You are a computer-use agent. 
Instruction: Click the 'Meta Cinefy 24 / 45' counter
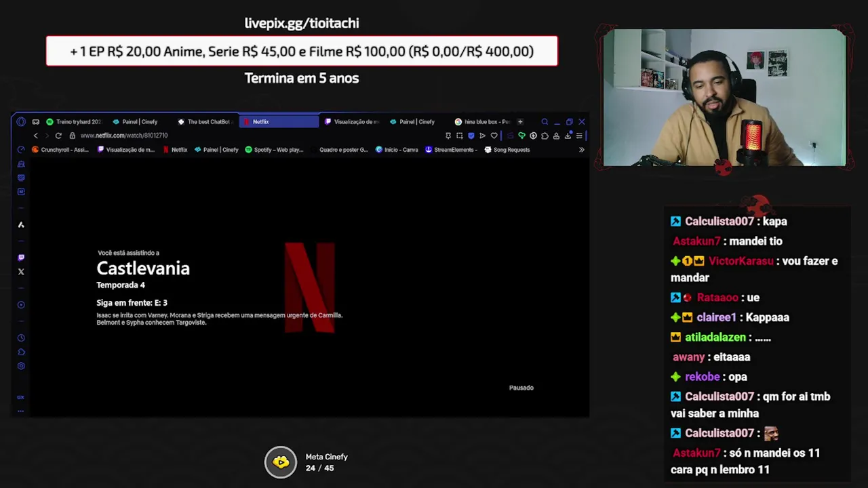click(326, 462)
